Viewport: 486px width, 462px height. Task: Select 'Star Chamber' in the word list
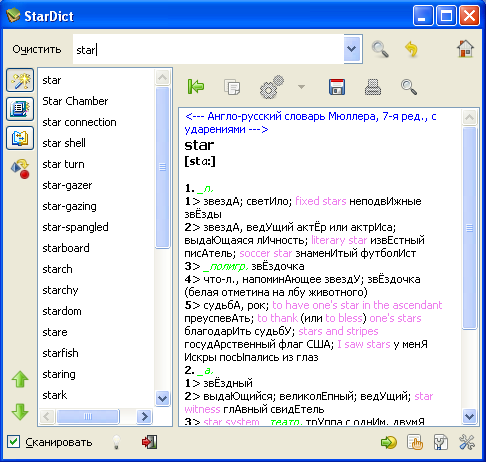(x=75, y=101)
